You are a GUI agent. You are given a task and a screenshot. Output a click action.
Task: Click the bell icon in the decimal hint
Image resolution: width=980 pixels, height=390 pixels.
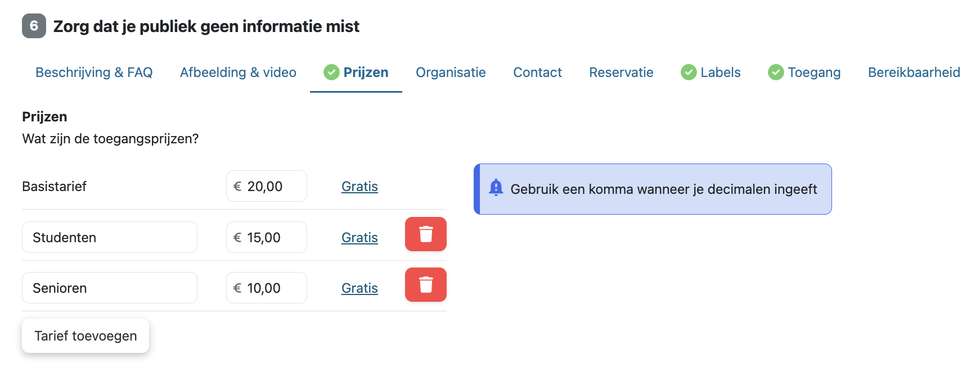[496, 188]
